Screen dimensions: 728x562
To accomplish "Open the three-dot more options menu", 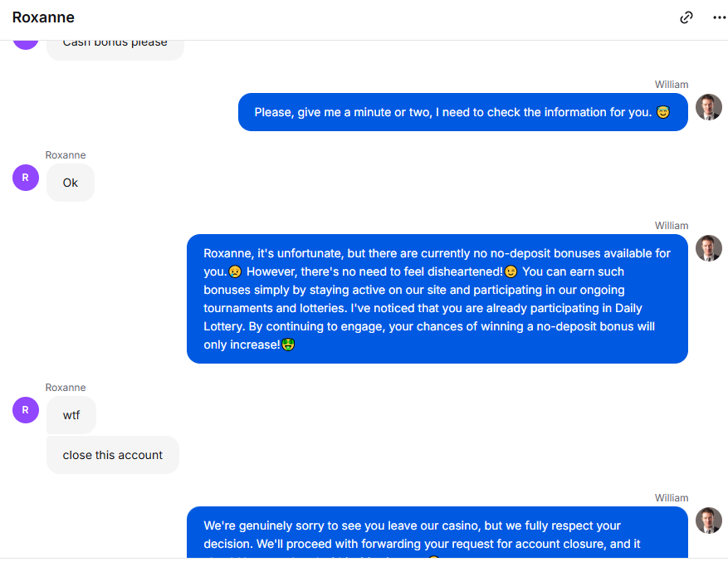I will tap(719, 17).
